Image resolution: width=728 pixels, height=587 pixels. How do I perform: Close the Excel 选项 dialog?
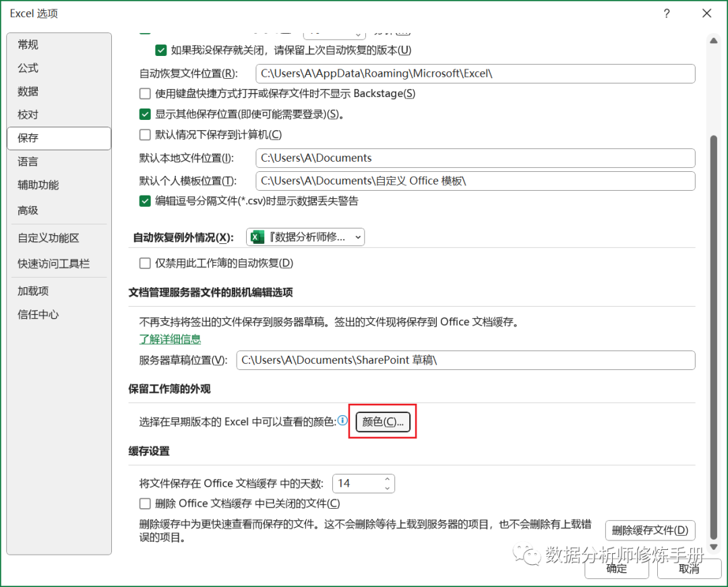706,13
